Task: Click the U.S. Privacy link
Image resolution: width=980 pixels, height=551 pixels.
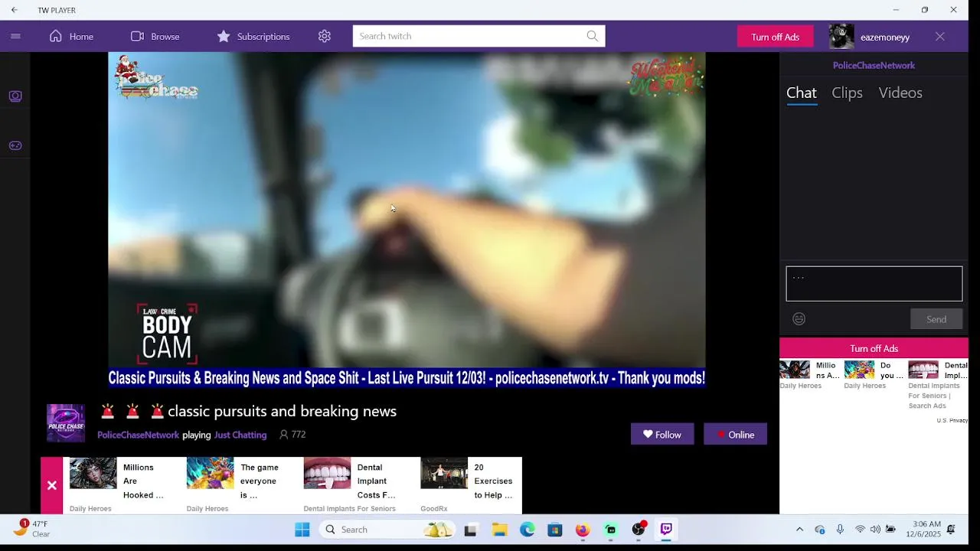Action: [952, 420]
